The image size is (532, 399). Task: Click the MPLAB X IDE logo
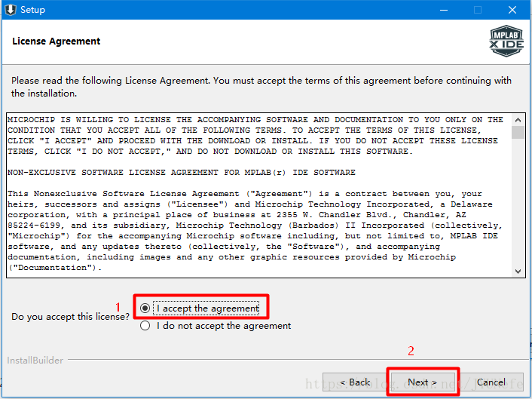[506, 41]
